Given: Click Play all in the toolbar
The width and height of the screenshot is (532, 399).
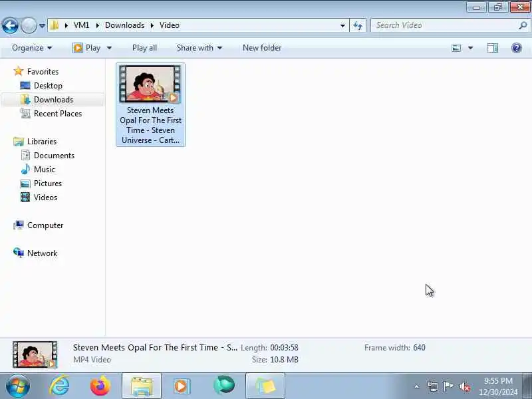Looking at the screenshot, I should (144, 48).
